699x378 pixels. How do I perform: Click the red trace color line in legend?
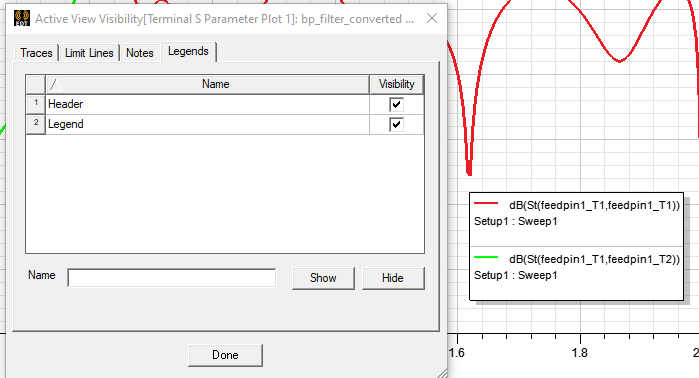(486, 203)
